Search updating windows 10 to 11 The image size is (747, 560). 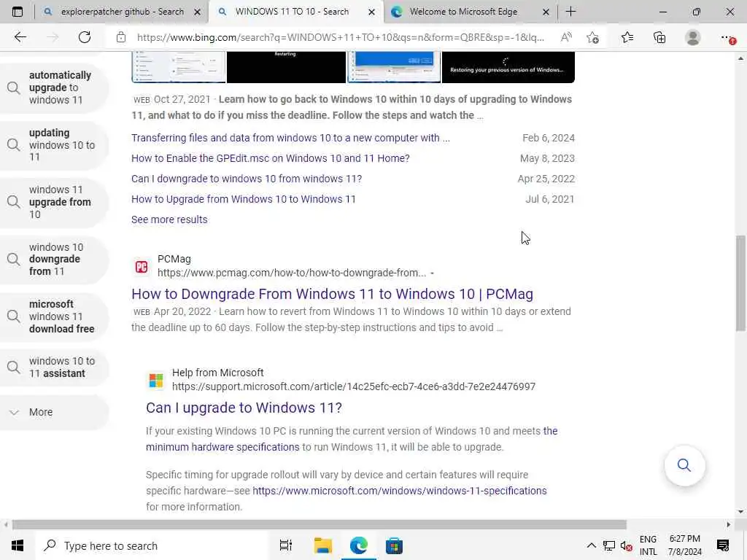tap(54, 145)
